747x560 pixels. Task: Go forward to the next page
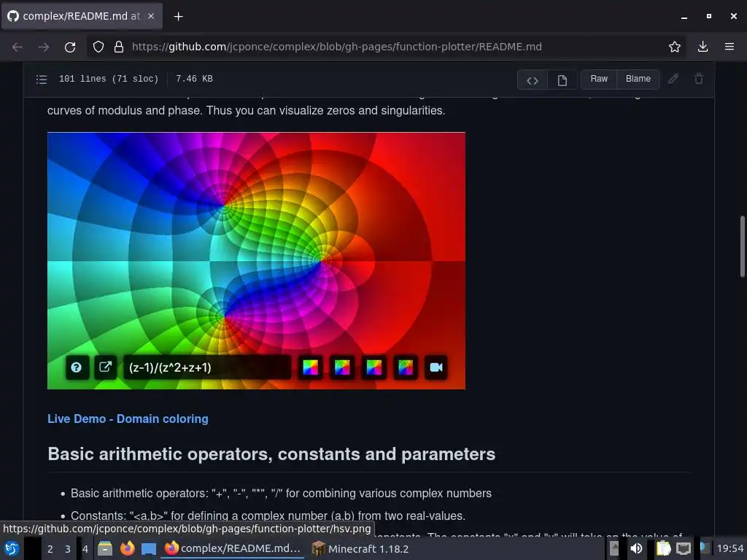pyautogui.click(x=44, y=47)
